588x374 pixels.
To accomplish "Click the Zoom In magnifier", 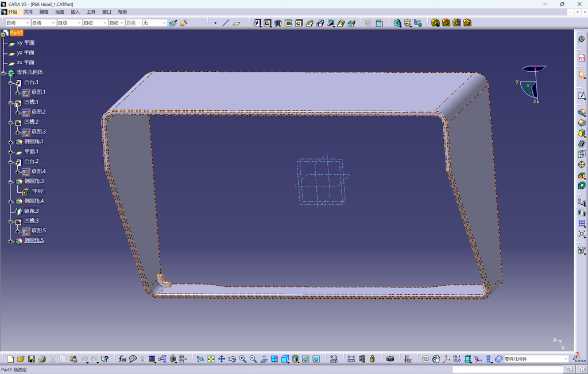I will click(243, 359).
